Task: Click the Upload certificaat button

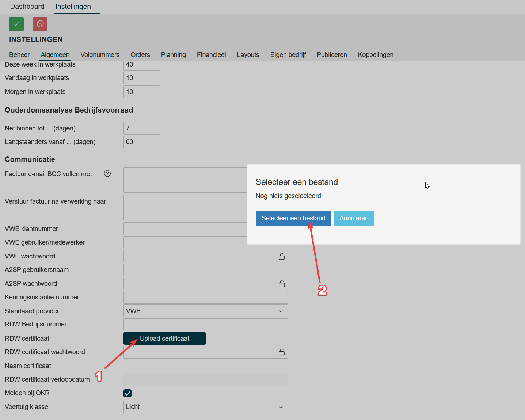Action: click(164, 338)
